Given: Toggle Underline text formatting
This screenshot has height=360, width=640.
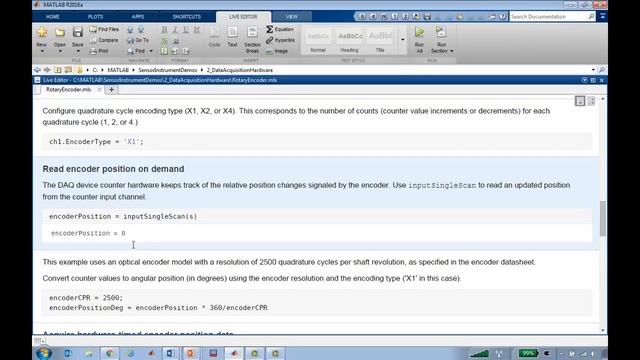Looking at the screenshot, I should [x=186, y=29].
